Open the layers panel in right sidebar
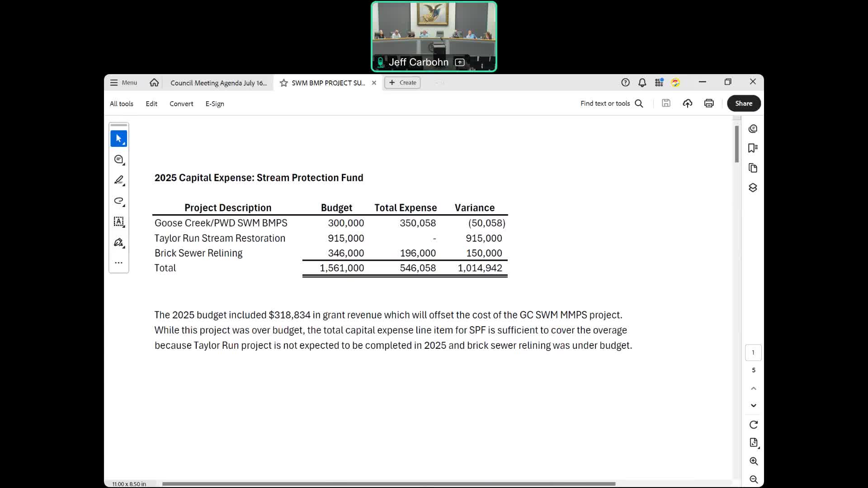Image resolution: width=868 pixels, height=488 pixels. [753, 188]
